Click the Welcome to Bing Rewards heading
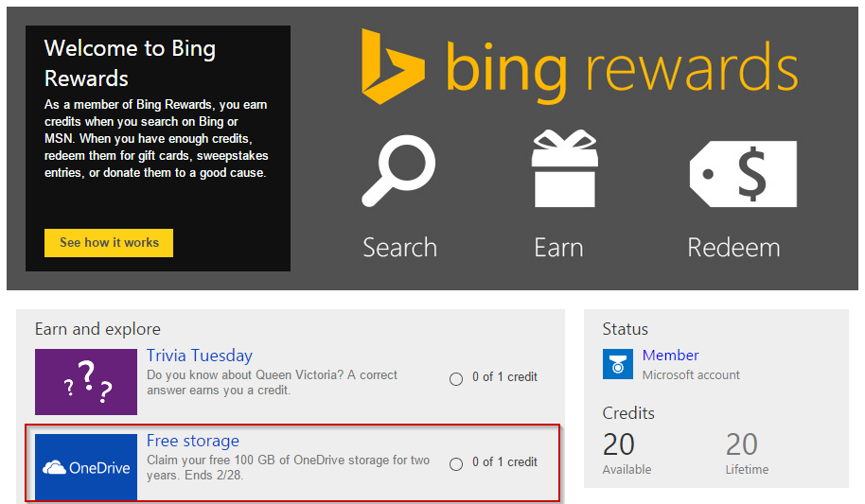Viewport: 865px width, 504px height. 130,62
